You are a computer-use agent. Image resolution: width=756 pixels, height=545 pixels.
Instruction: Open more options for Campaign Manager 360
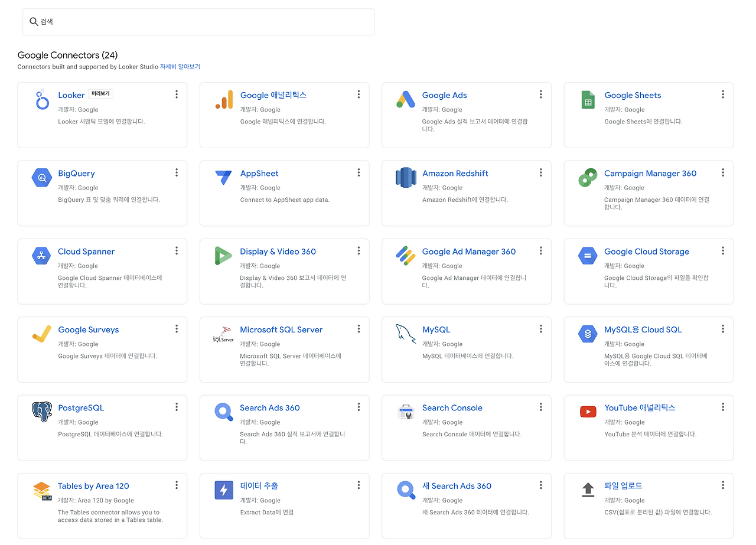coord(723,172)
